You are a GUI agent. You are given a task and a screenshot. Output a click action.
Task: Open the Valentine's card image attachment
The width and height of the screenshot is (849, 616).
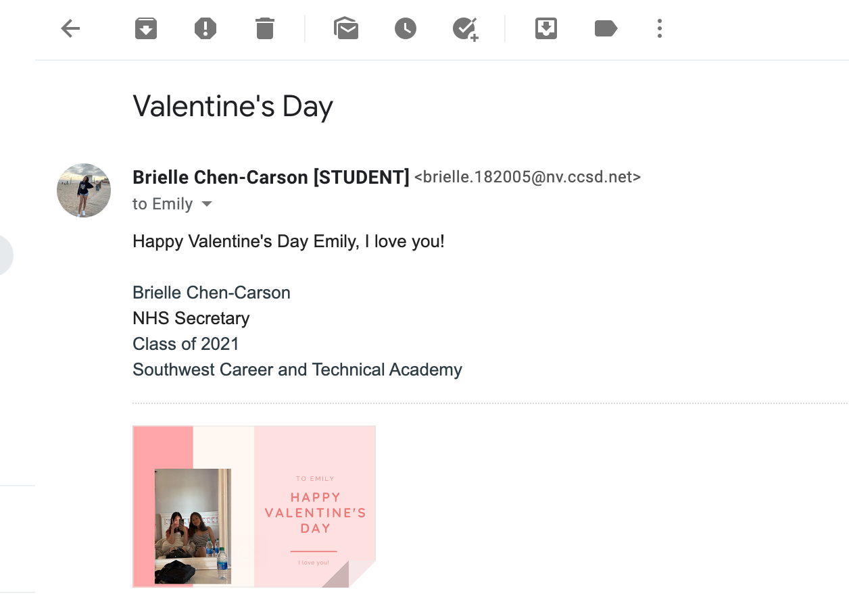point(254,507)
